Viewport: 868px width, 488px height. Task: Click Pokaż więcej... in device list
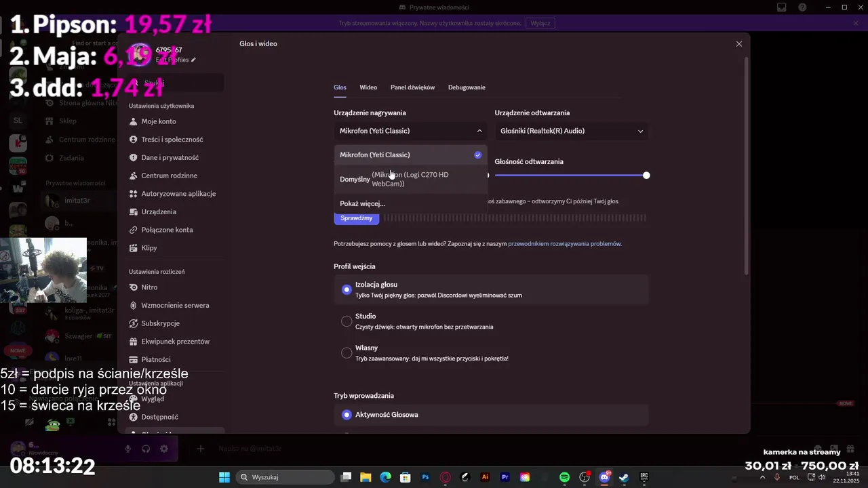pos(363,203)
